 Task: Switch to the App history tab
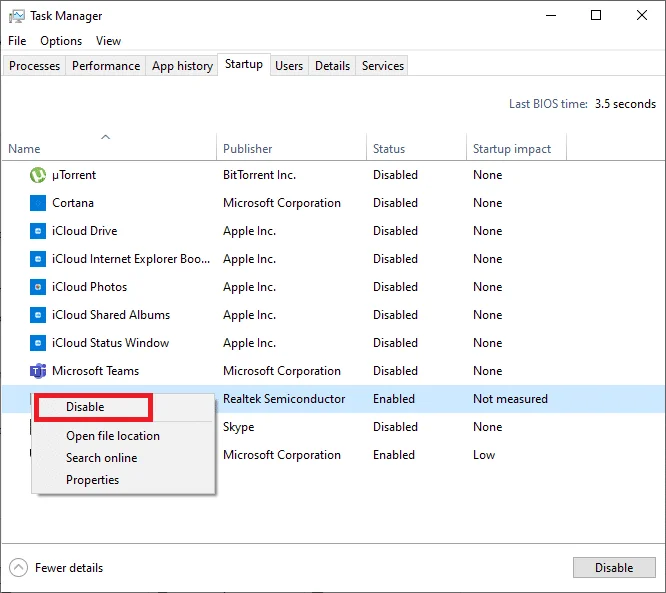click(182, 66)
